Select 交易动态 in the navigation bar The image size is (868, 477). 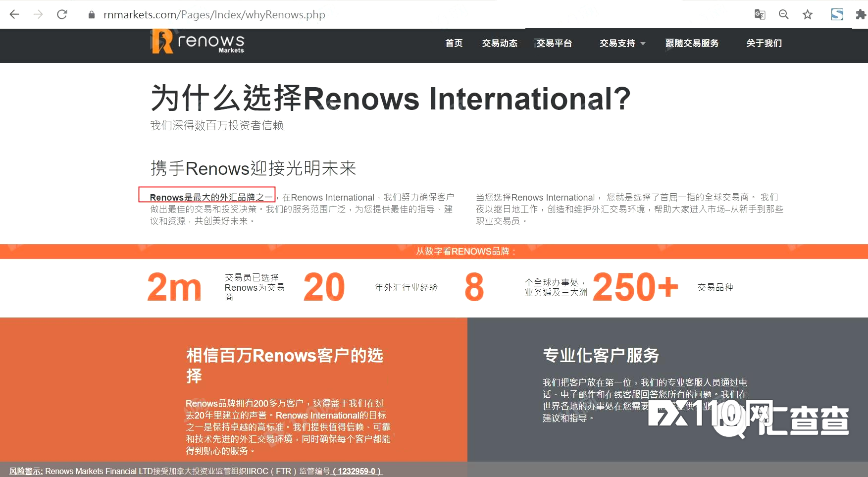tap(500, 44)
